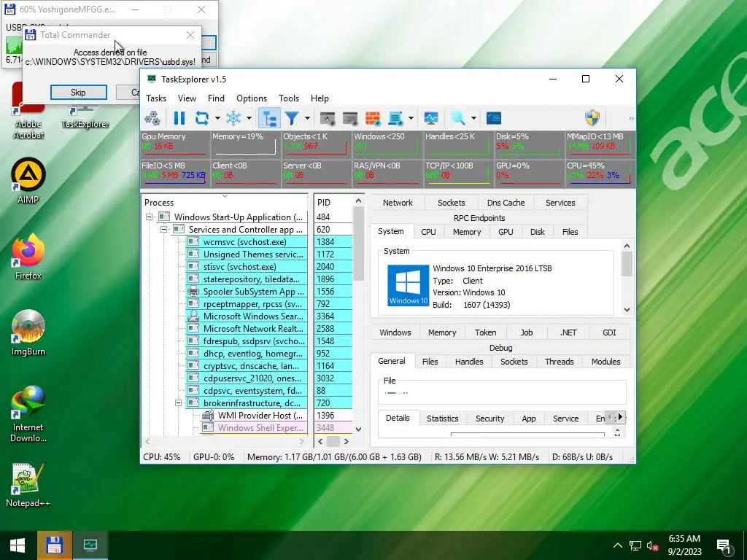Open the Threads tab
Screen dimensions: 747x560
[559, 362]
